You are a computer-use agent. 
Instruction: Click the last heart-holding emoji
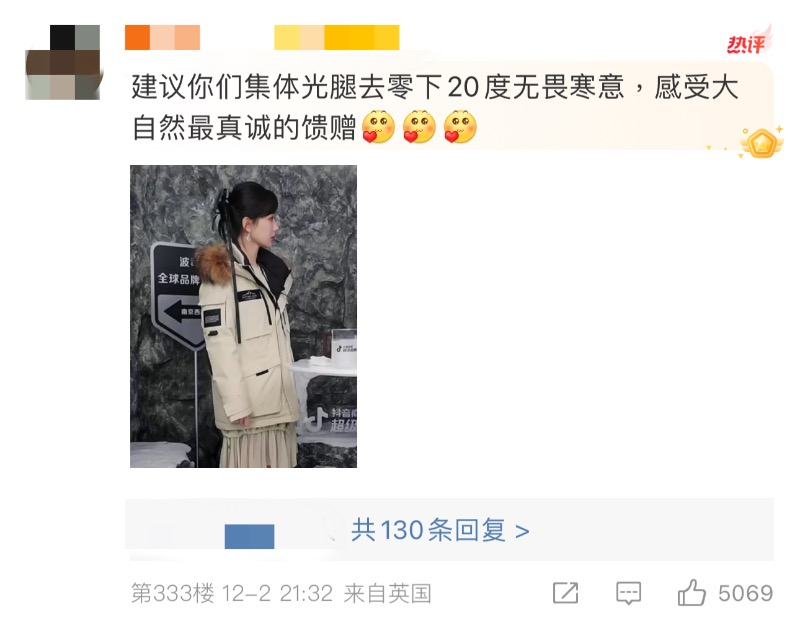pyautogui.click(x=460, y=127)
